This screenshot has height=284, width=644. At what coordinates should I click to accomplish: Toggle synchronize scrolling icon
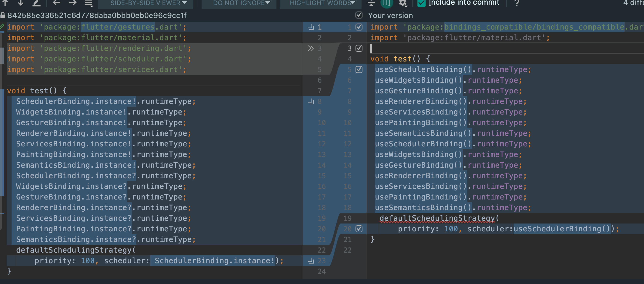[386, 3]
